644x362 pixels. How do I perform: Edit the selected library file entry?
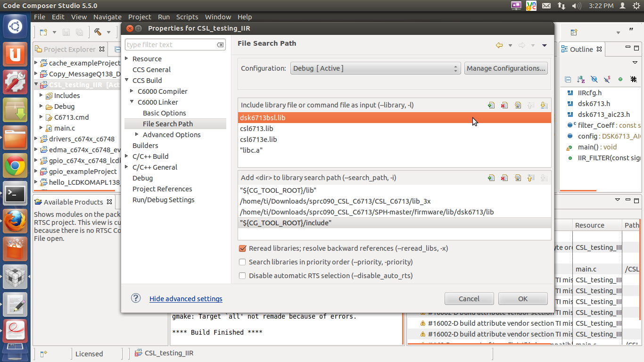(518, 105)
